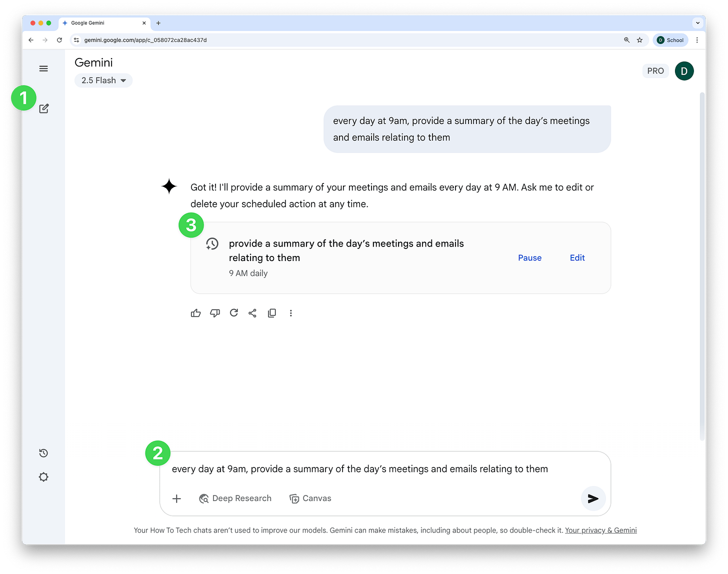Click the "Got it!" response text

click(392, 195)
